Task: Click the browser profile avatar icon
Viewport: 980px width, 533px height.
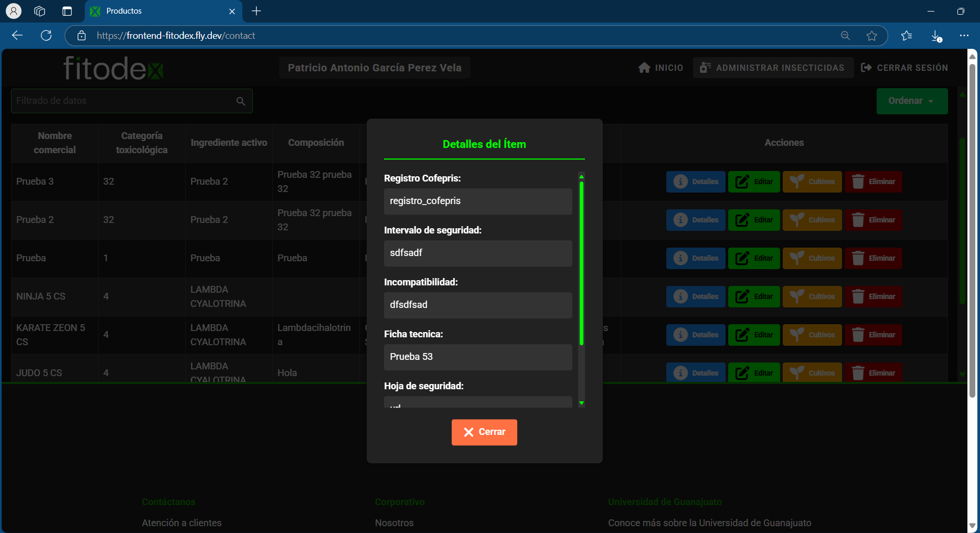Action: [14, 11]
